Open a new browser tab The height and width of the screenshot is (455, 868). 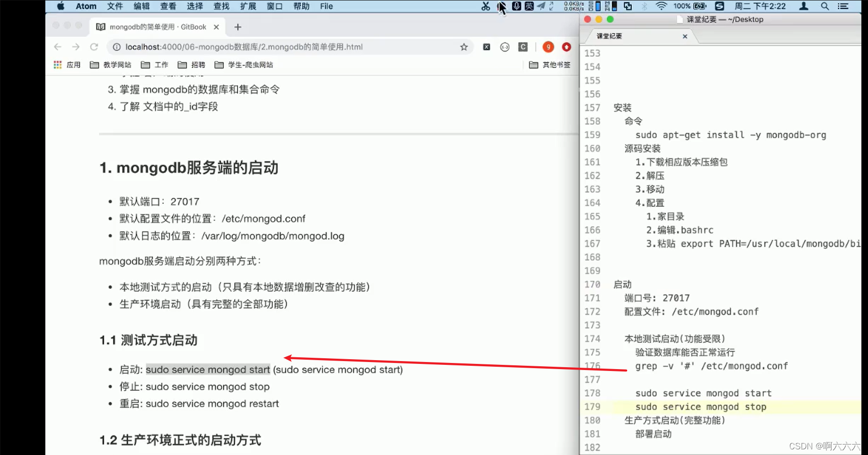pos(238,27)
